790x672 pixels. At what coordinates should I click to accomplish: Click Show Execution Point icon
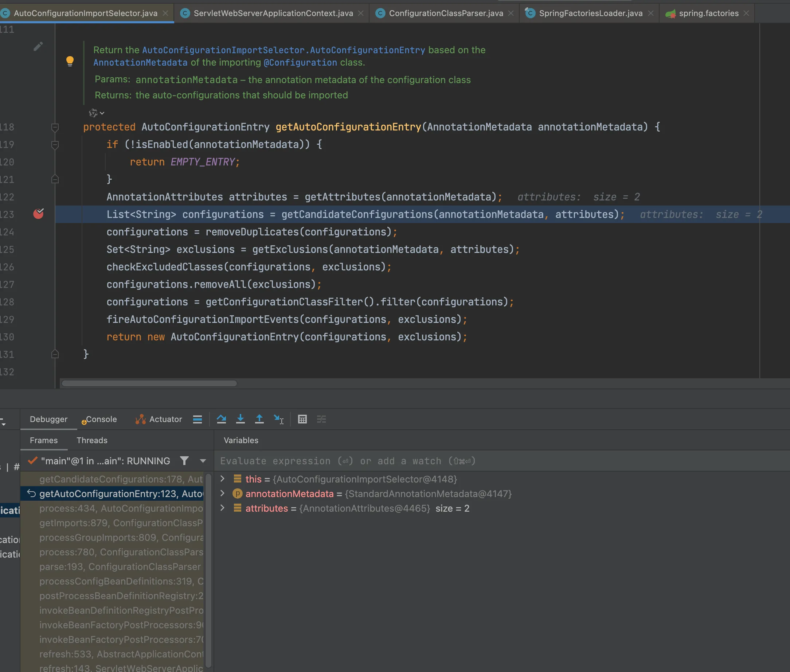coord(197,419)
